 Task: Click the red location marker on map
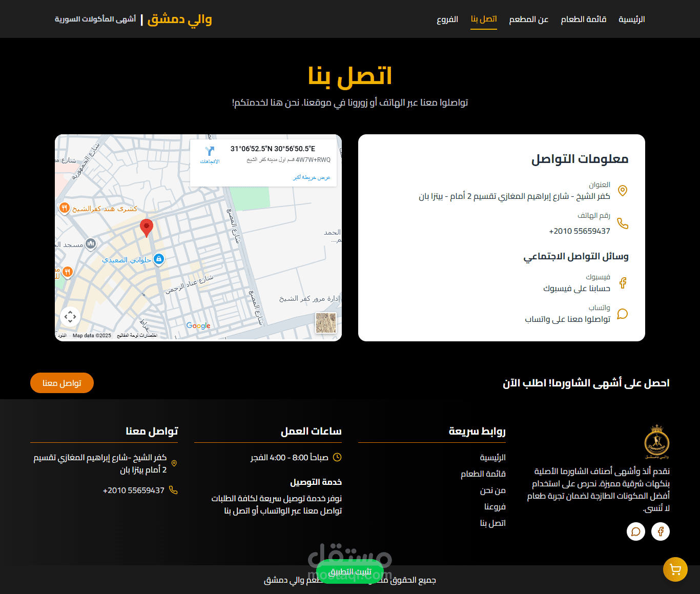click(147, 228)
